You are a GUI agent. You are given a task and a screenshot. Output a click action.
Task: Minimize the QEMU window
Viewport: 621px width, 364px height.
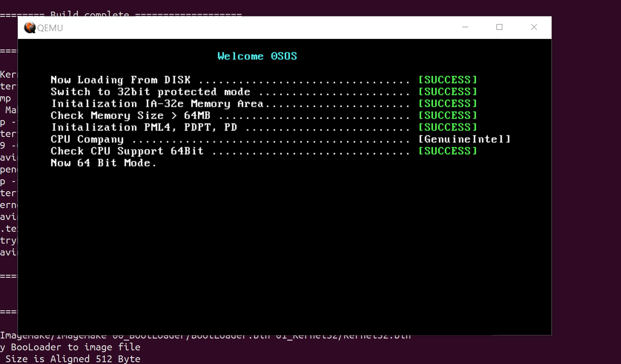465,27
